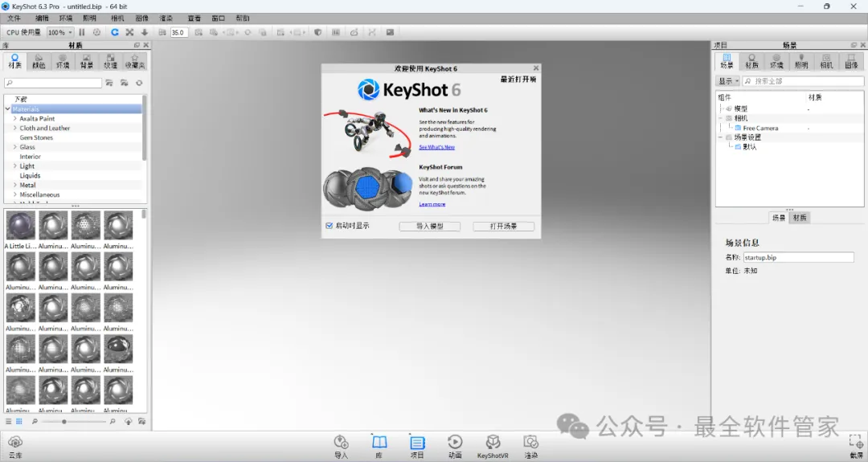Image resolution: width=868 pixels, height=462 pixels.
Task: Switch library thumbnails to grid view
Action: tap(18, 422)
